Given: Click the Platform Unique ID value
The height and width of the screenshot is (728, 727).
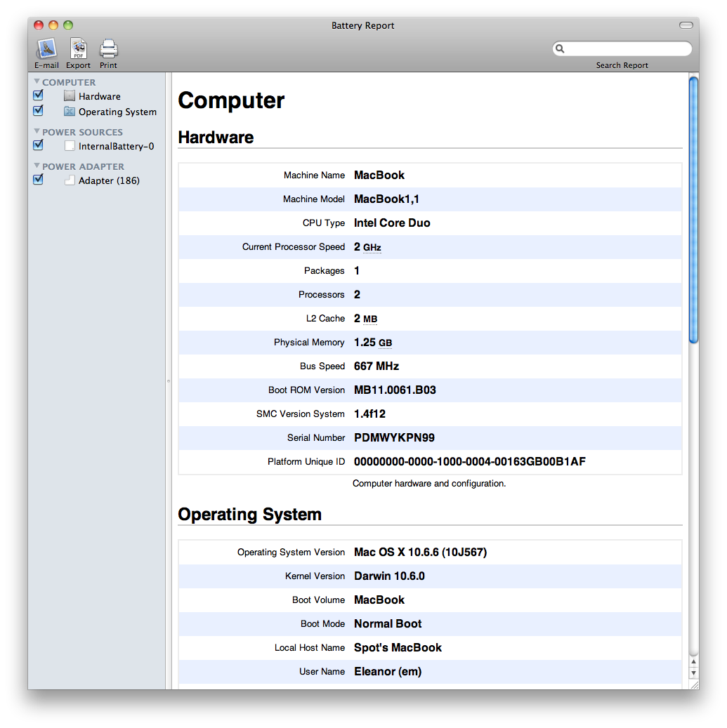Looking at the screenshot, I should pyautogui.click(x=470, y=461).
